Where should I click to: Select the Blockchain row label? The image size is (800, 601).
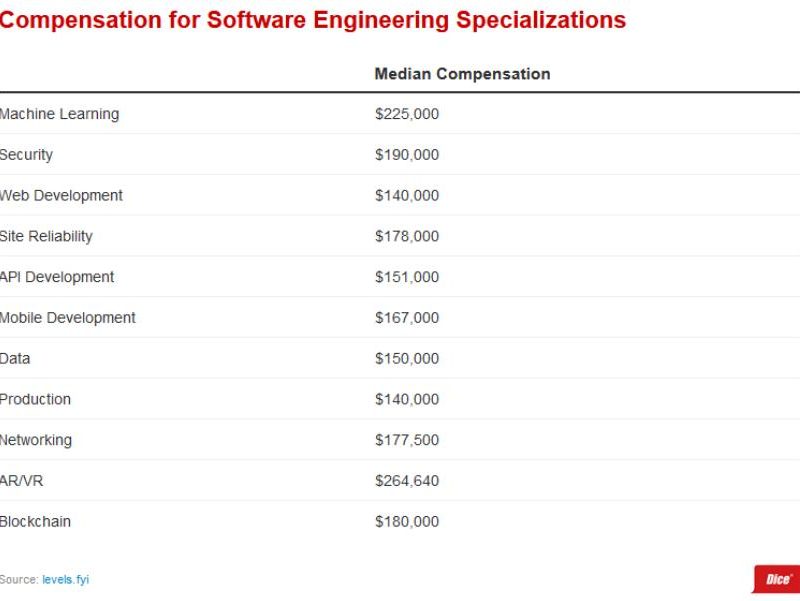(35, 522)
